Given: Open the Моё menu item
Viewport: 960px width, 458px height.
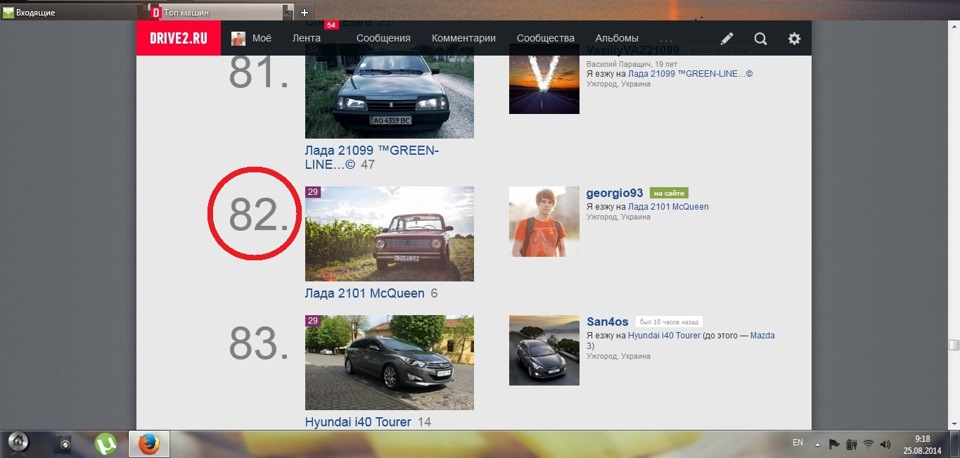Looking at the screenshot, I should (x=261, y=38).
